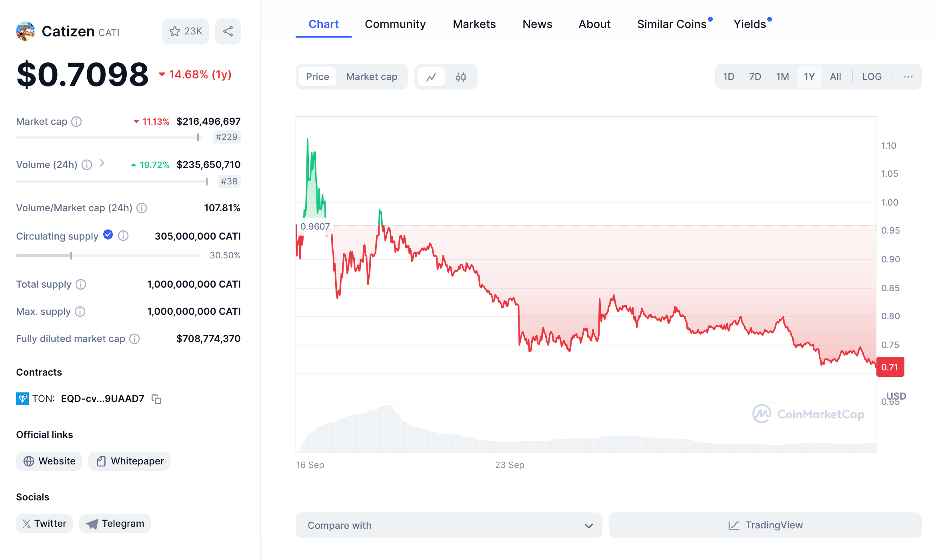
Task: Expand the Compare with dropdown
Action: pos(449,525)
